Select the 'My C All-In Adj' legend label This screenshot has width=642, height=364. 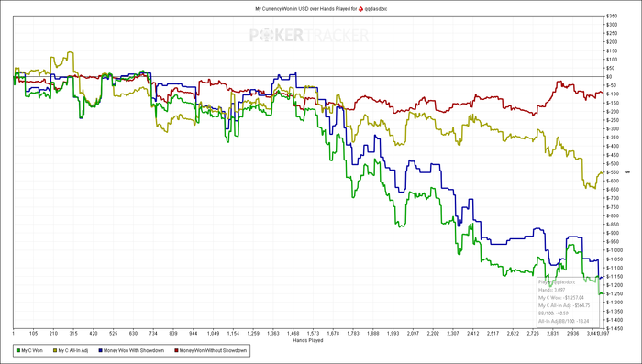(72, 350)
